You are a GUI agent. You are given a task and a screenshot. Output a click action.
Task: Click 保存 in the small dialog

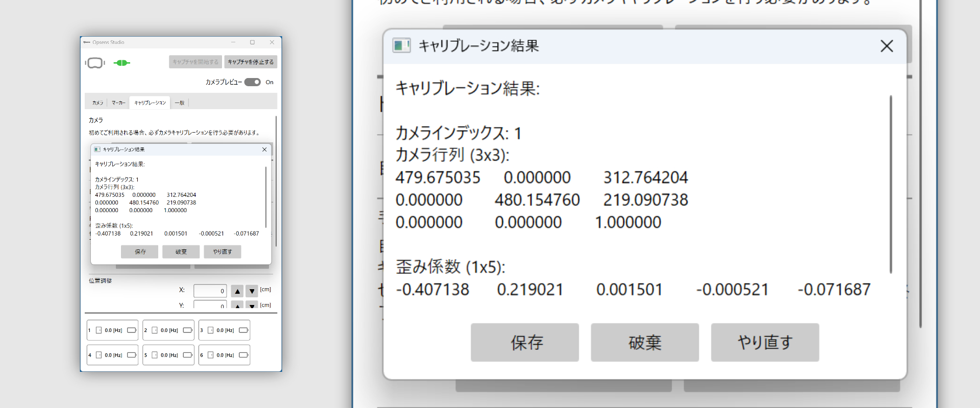tap(139, 251)
